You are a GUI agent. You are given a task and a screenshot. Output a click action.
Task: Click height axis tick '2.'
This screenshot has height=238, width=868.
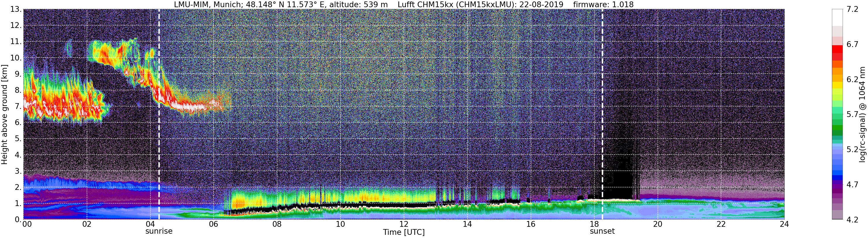pos(18,187)
